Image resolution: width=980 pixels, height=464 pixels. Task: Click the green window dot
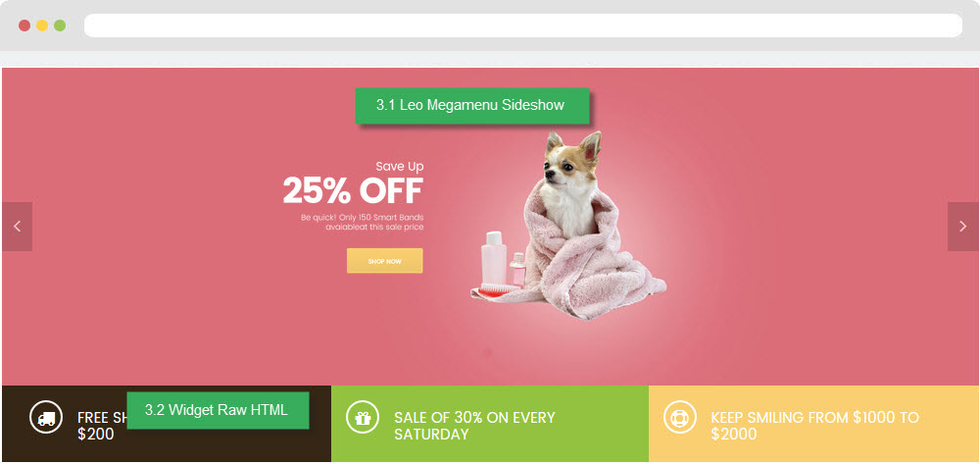[x=60, y=26]
